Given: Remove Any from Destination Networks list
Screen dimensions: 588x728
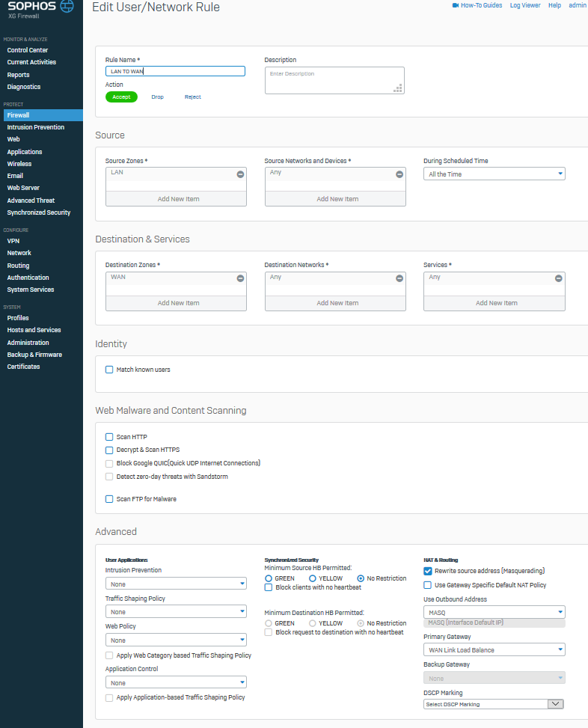Looking at the screenshot, I should click(x=399, y=278).
